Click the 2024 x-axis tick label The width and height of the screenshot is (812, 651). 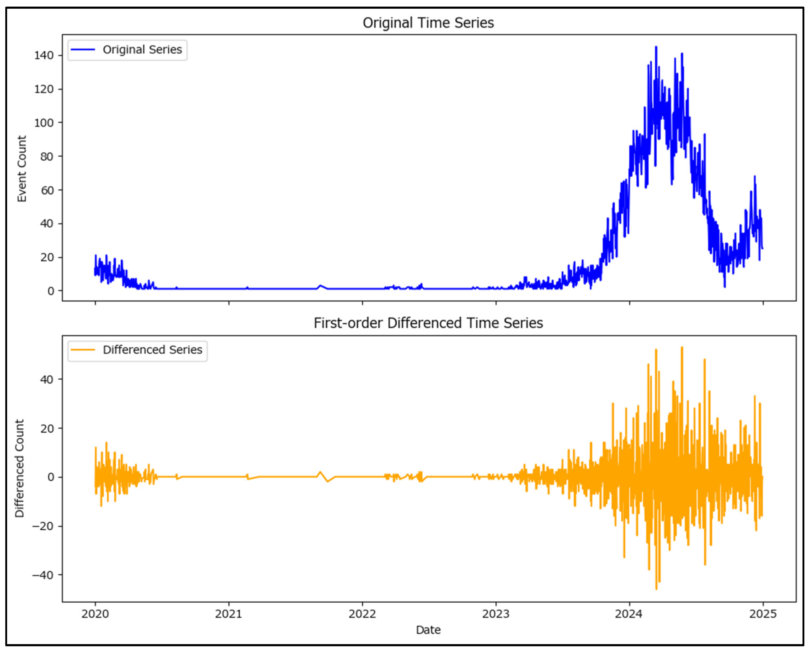click(x=629, y=614)
